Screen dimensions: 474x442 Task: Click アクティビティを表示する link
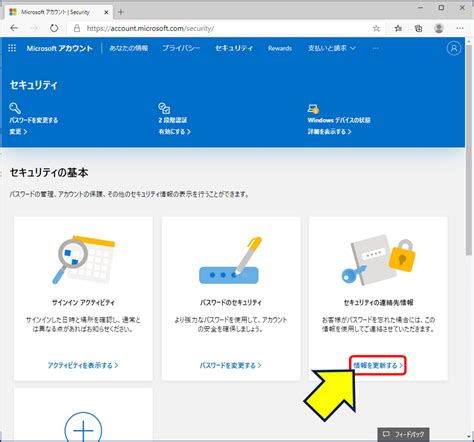(x=83, y=365)
